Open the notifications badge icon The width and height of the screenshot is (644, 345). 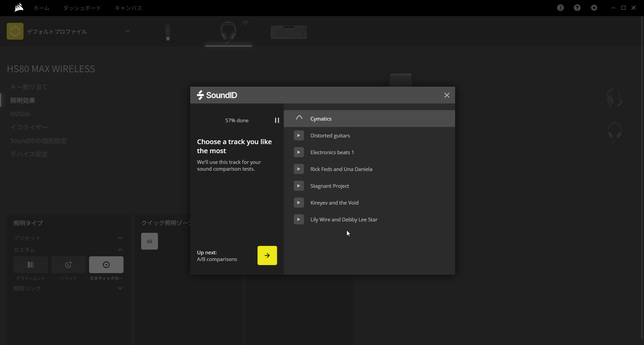tap(560, 8)
